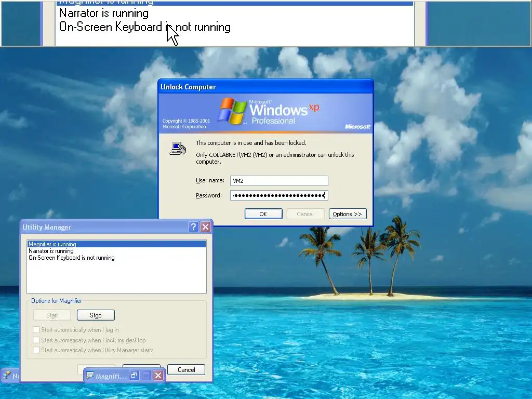Viewport: 532px width, 399px height.
Task: Click the Unlock Computer title bar
Action: pos(265,87)
